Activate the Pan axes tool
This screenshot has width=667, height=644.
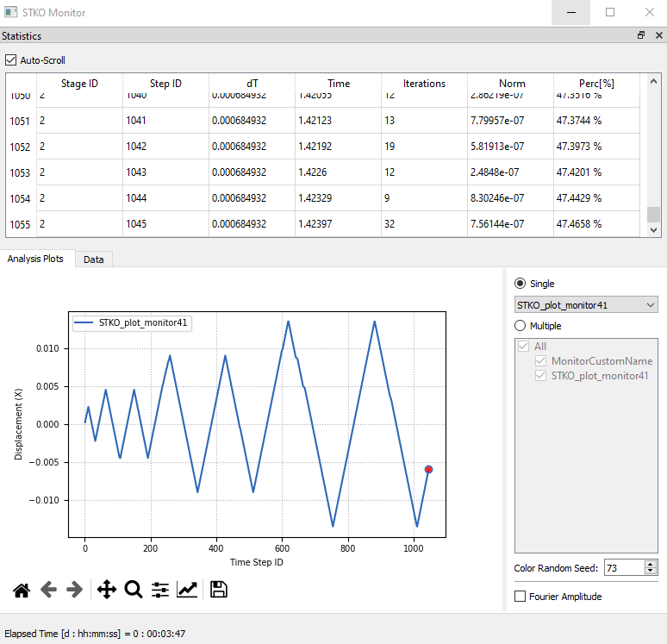[107, 590]
